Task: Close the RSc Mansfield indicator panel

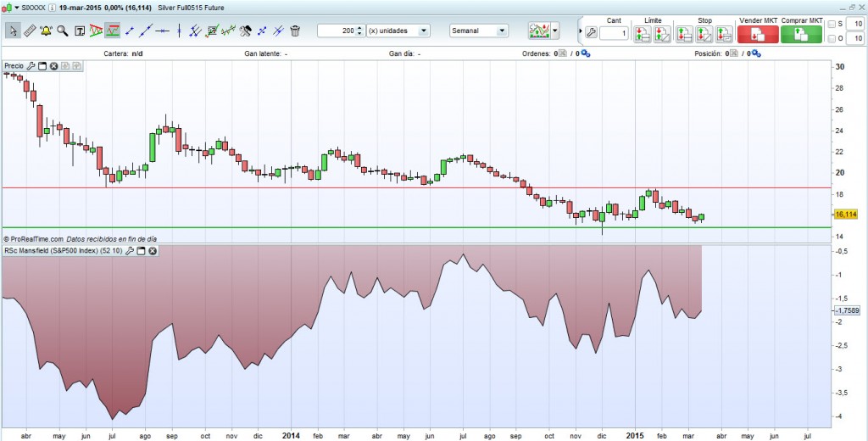Action: 153,251
